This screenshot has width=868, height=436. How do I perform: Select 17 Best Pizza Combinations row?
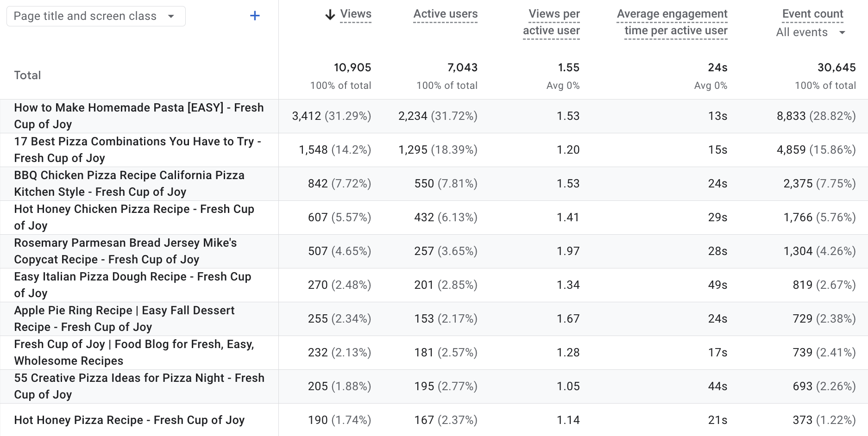[x=138, y=149]
